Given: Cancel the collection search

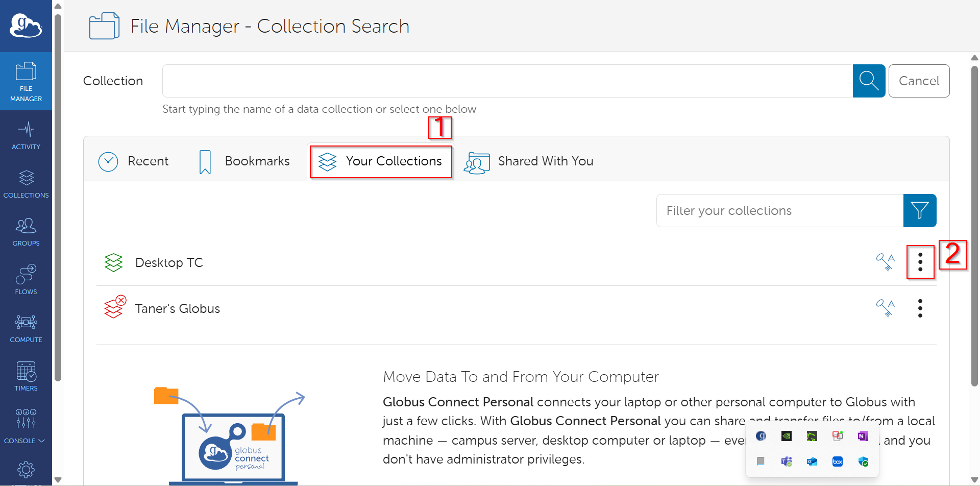Looking at the screenshot, I should click(919, 81).
